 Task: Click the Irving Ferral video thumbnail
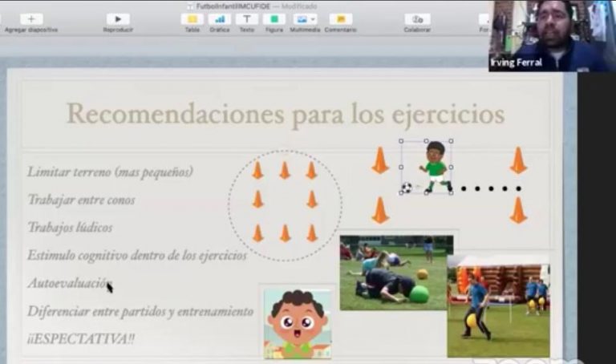coord(552,35)
